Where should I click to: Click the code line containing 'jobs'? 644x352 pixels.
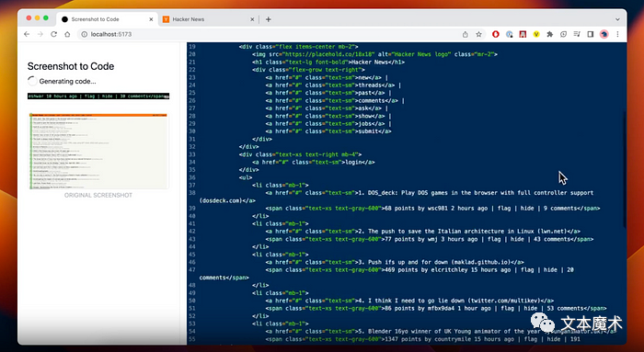coord(328,123)
